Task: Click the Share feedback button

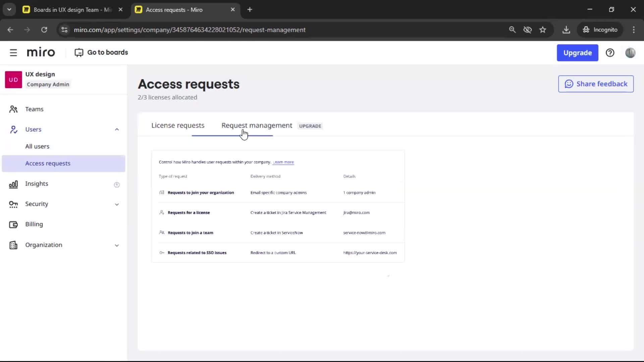Action: point(596,84)
